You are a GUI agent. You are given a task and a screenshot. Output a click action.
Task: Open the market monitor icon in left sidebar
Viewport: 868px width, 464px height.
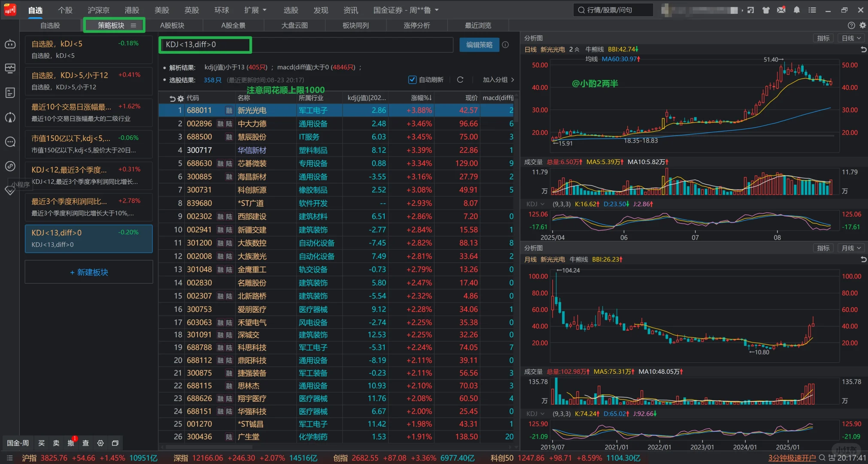click(10, 68)
